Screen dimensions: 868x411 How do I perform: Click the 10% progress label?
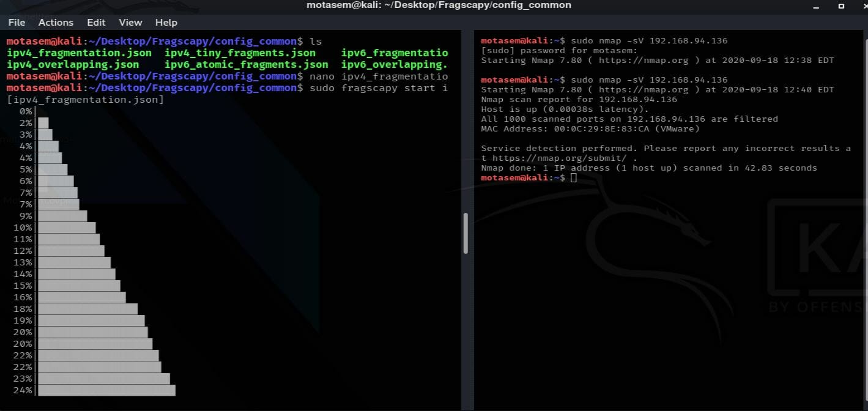tap(22, 228)
